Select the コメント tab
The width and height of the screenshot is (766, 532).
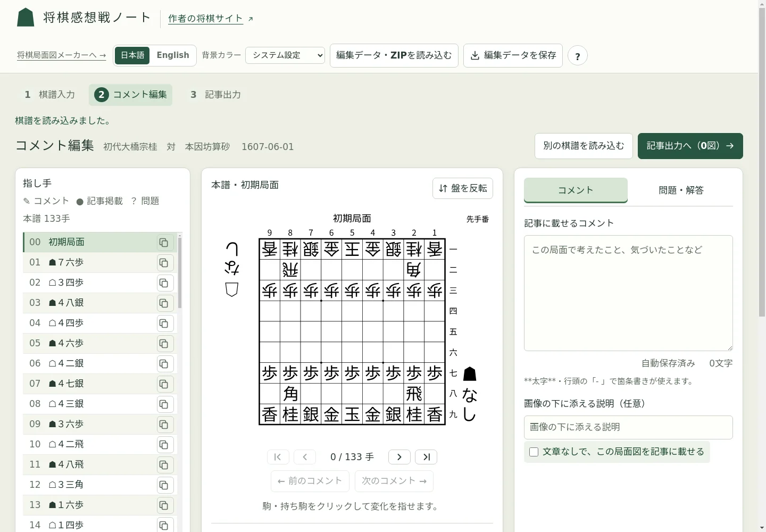pos(576,190)
